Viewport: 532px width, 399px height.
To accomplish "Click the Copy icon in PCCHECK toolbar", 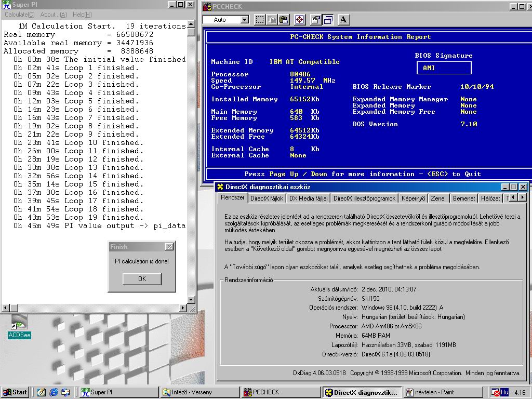I will 272,20.
